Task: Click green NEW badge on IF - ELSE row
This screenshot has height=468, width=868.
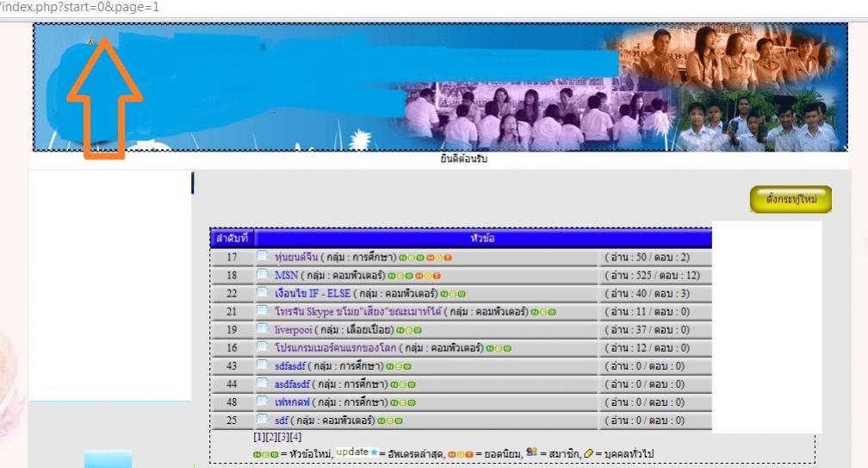Action: (453, 294)
